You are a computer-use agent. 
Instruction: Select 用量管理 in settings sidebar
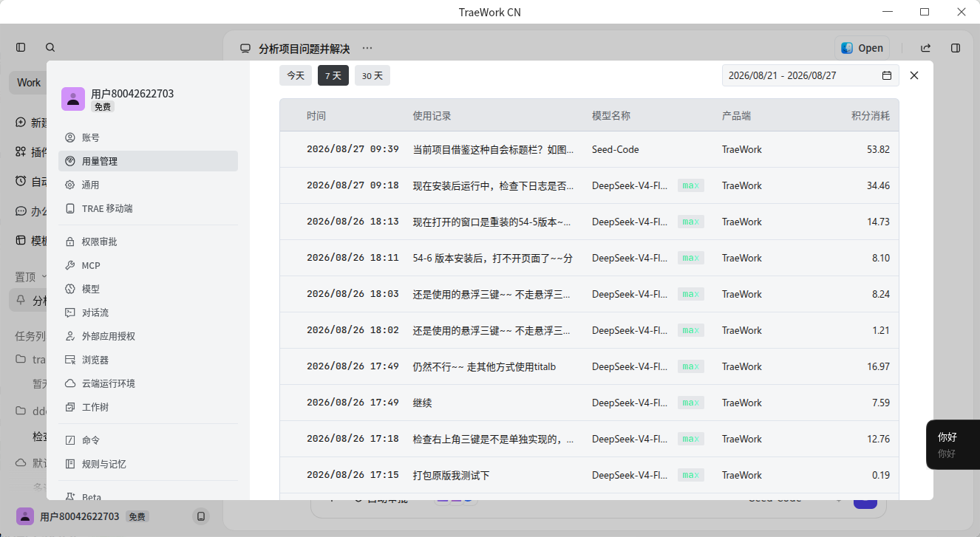[148, 161]
